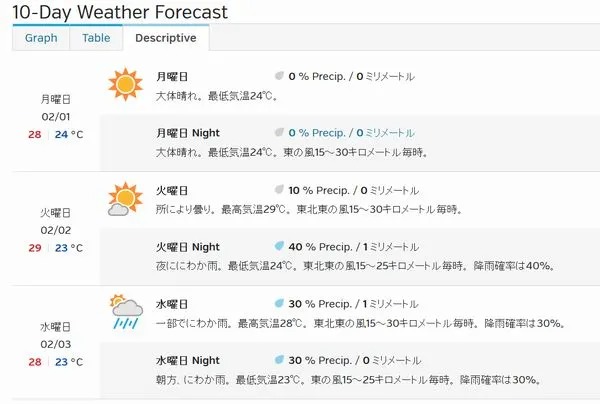
Task: Click the 水曜日 Night heading
Action: tap(188, 360)
